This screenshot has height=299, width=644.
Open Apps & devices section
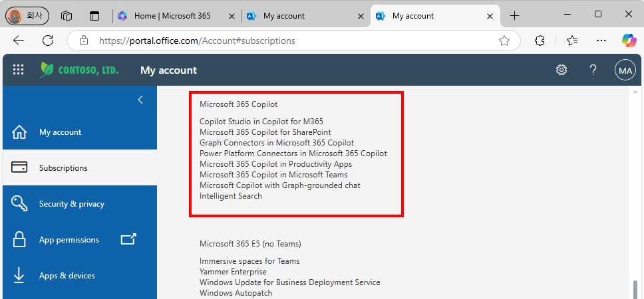80,276
